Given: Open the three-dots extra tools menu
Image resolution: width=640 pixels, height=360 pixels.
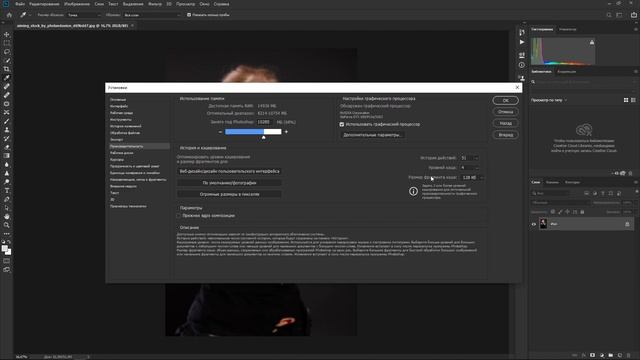Looking at the screenshot, I should pos(7,234).
